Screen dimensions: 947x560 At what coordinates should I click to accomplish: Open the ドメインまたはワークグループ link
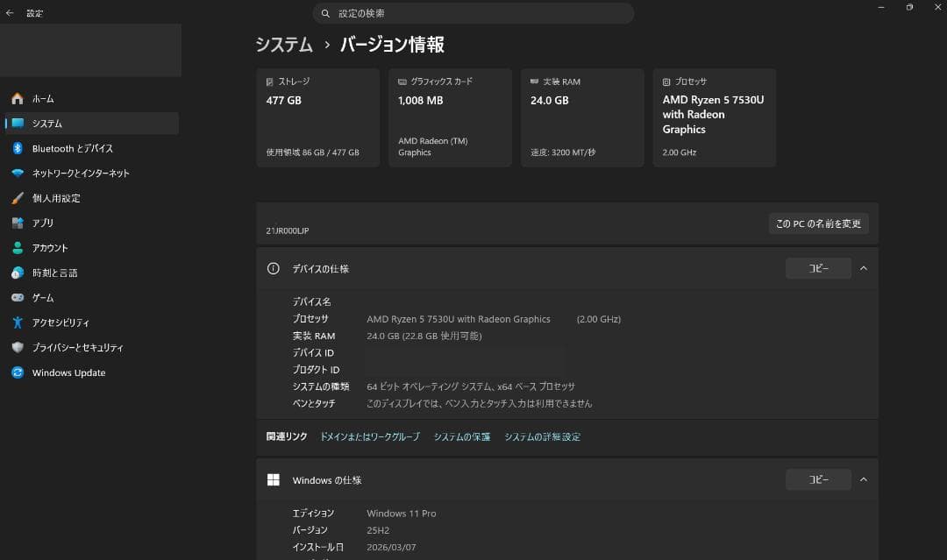tap(370, 436)
